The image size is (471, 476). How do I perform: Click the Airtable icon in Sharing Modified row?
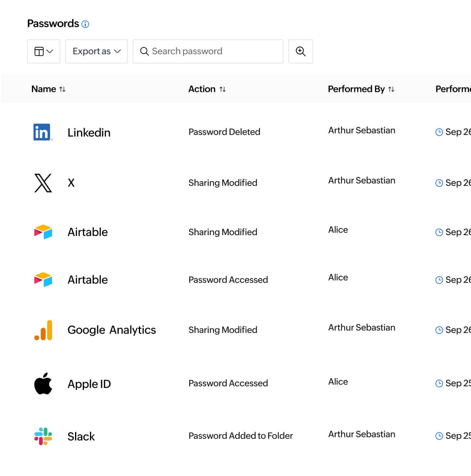tap(43, 232)
